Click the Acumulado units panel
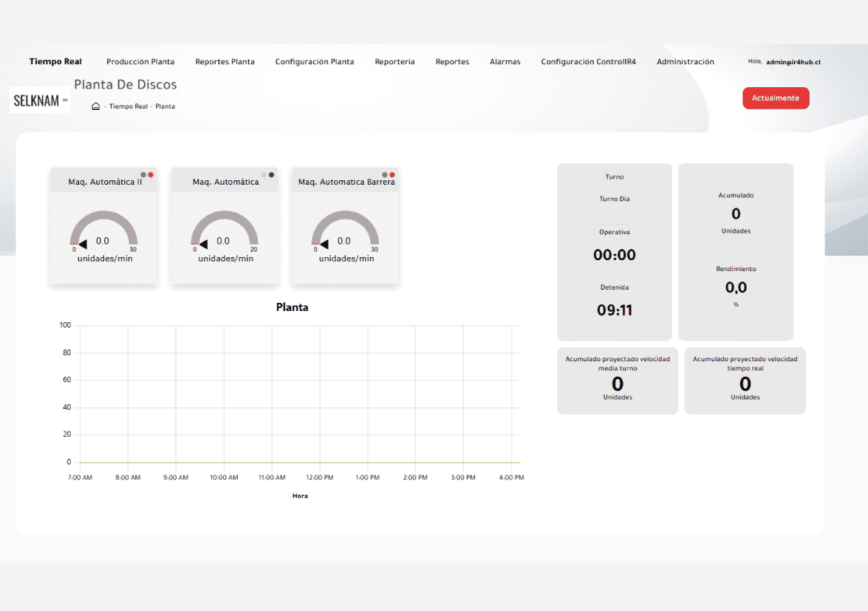This screenshot has height=611, width=868. (736, 214)
